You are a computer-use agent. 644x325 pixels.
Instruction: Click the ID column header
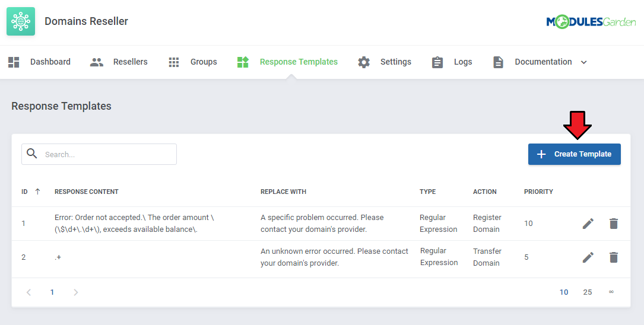[25, 192]
